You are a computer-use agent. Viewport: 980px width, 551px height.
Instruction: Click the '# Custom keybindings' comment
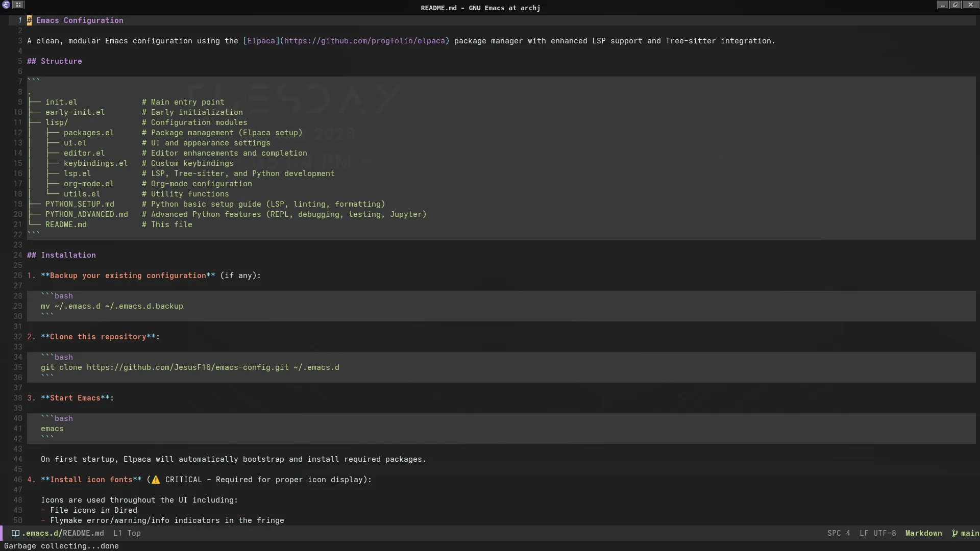188,163
